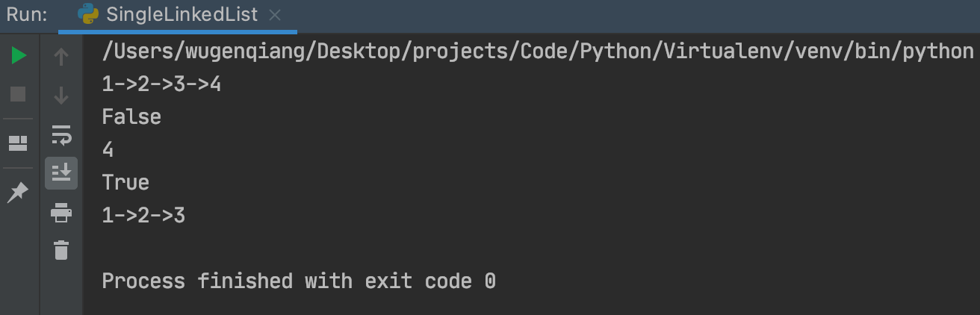Click the "1->2->3" output line

click(x=143, y=216)
